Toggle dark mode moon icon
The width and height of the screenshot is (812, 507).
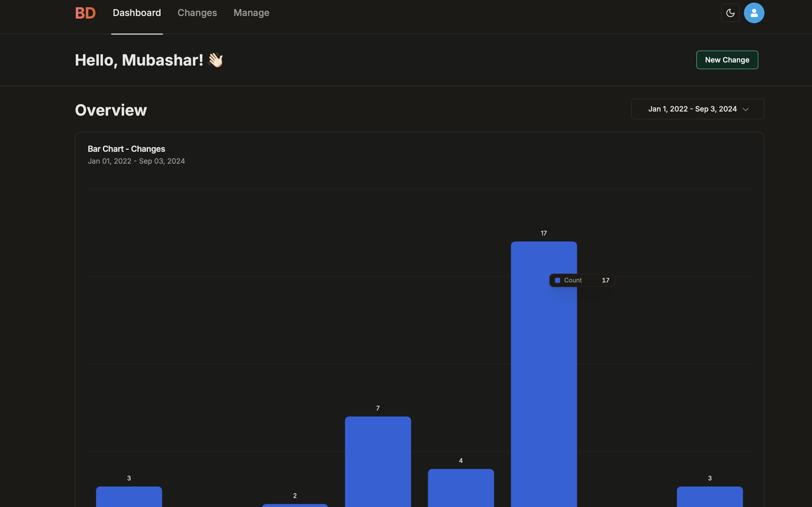(x=730, y=13)
